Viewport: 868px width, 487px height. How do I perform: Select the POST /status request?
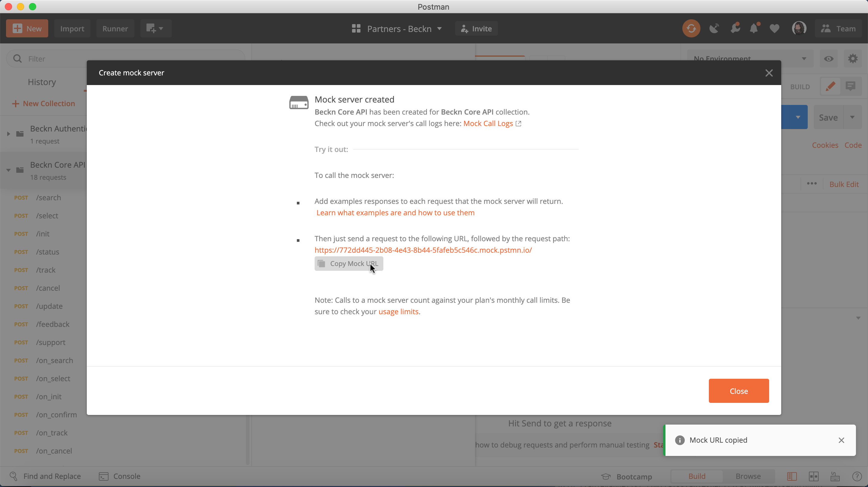click(x=44, y=252)
